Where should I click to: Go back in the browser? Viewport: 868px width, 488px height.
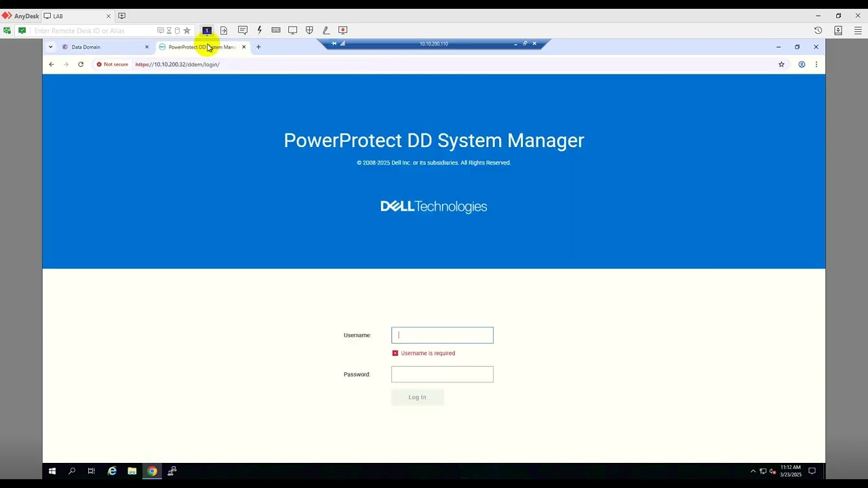pyautogui.click(x=52, y=64)
